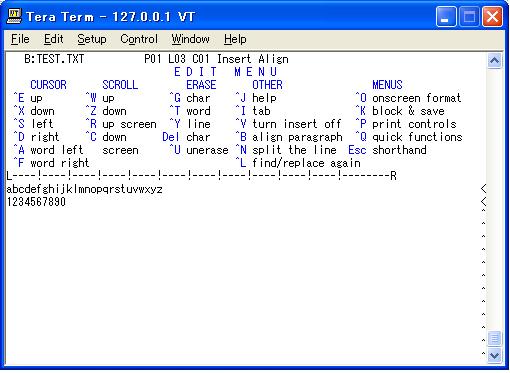Click the '^D right' entry
Image resolution: width=510 pixels, height=373 pixels.
[36, 137]
